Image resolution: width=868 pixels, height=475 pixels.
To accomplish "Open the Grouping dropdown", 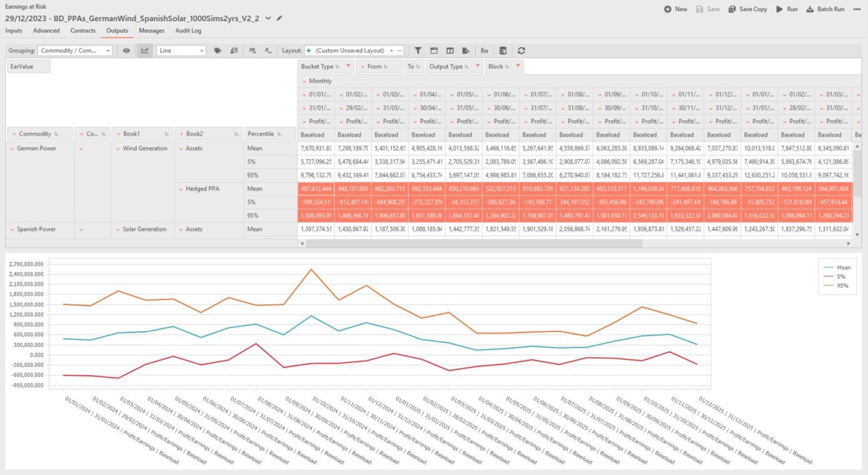I will 75,51.
